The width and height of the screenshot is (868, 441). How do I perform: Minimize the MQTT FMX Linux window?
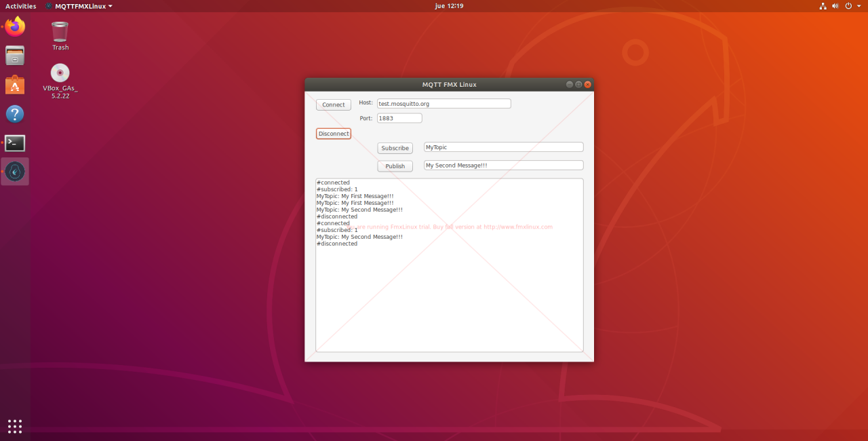pos(570,85)
